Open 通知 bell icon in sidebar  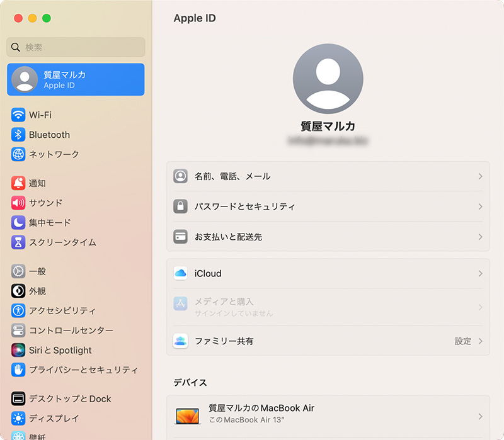pyautogui.click(x=18, y=183)
